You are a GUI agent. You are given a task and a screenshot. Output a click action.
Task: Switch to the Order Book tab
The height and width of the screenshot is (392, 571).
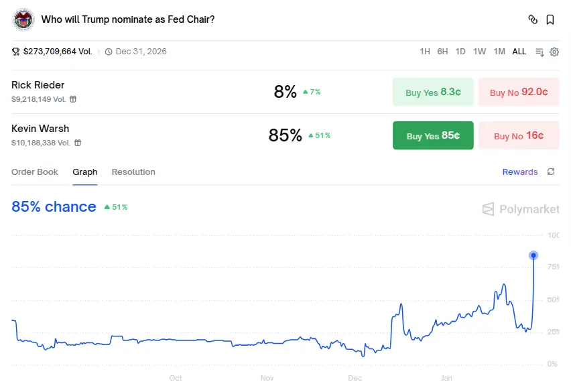35,172
